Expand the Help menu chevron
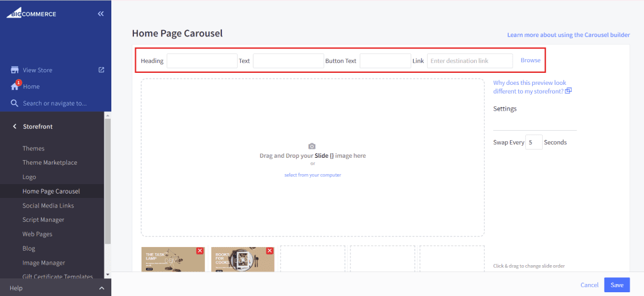The height and width of the screenshot is (296, 644). [102, 288]
